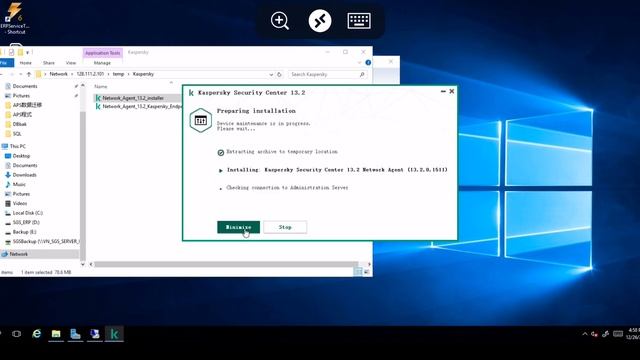Open Downloads under This PC
This screenshot has width=640, height=360.
[24, 175]
